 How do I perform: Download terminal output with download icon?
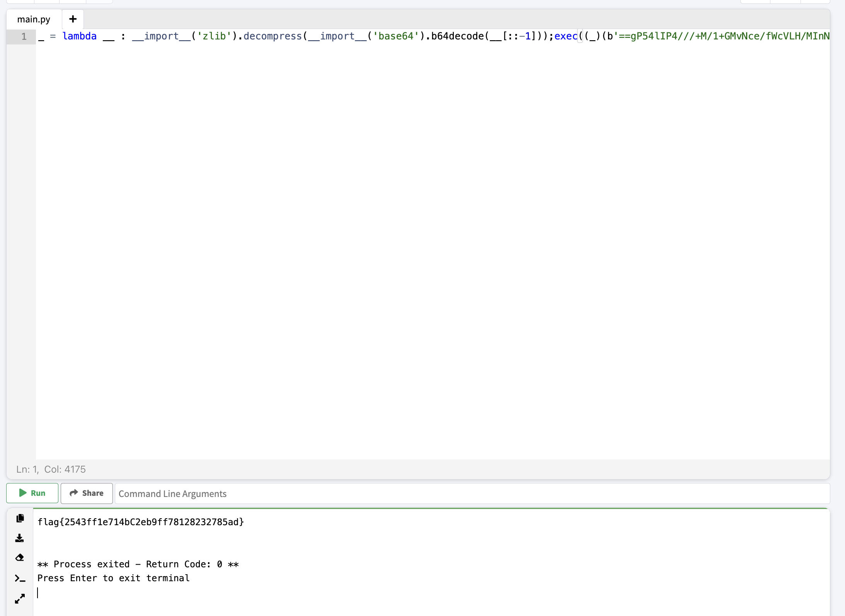tap(20, 538)
